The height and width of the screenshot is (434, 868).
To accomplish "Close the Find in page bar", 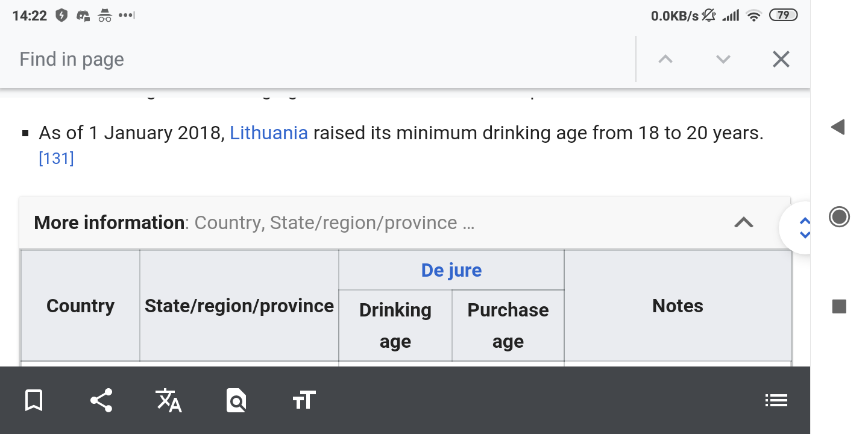I will [781, 59].
